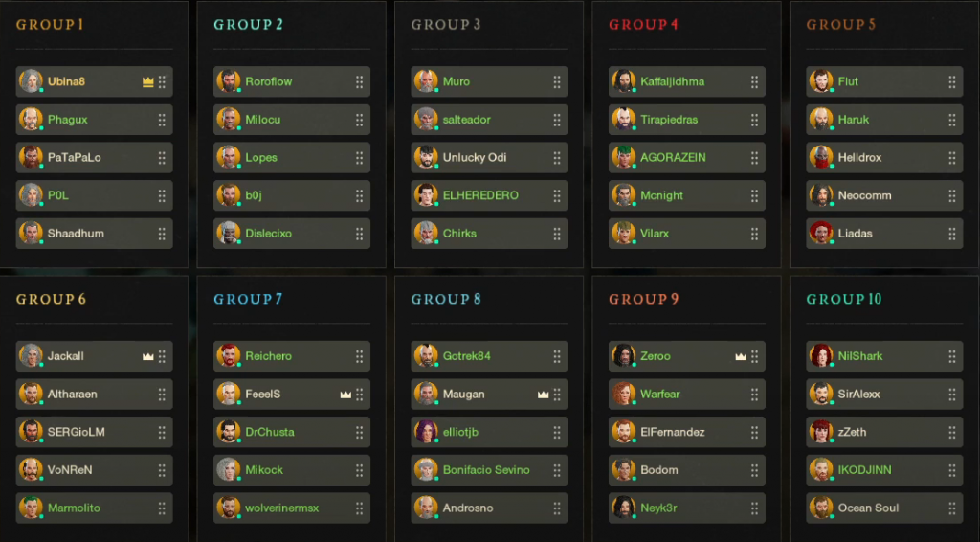980x542 pixels.
Task: Click the crown icon next to Zeroo
Action: pos(741,356)
